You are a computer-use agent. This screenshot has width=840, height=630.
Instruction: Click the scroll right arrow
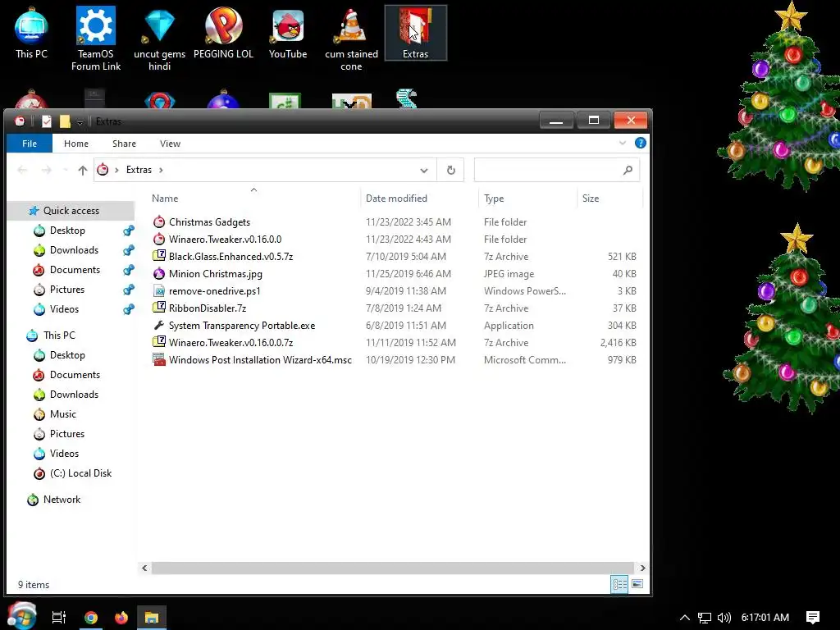tap(642, 568)
